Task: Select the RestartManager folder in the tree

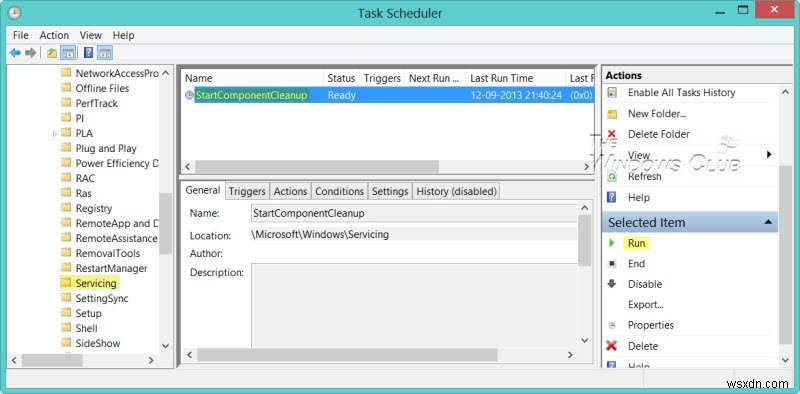Action: (x=111, y=268)
